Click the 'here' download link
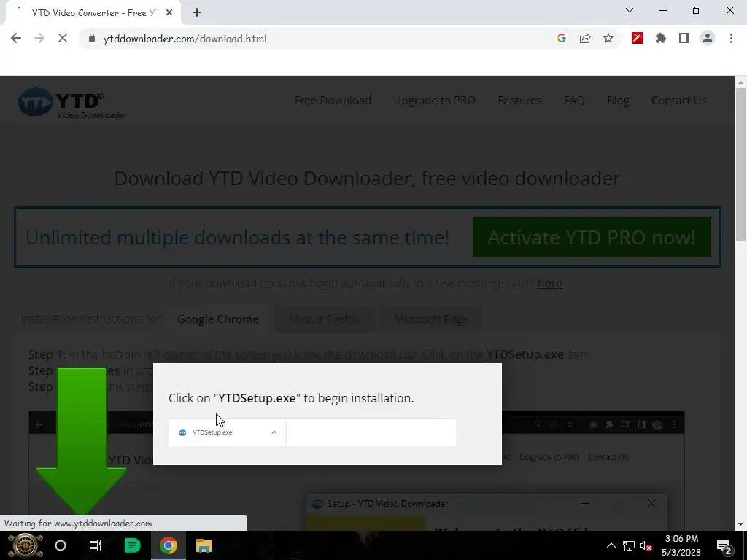 pyautogui.click(x=550, y=283)
